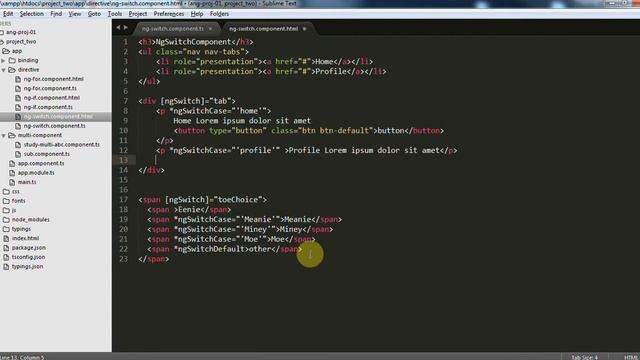This screenshot has width=640, height=360.
Task: Select the fonts folder
Action: [x=18, y=201]
